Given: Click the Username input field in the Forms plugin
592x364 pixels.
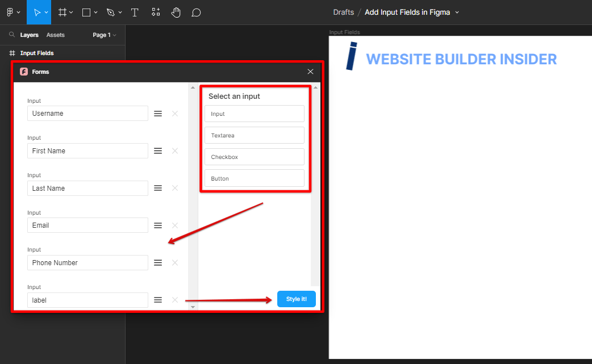Looking at the screenshot, I should 87,113.
